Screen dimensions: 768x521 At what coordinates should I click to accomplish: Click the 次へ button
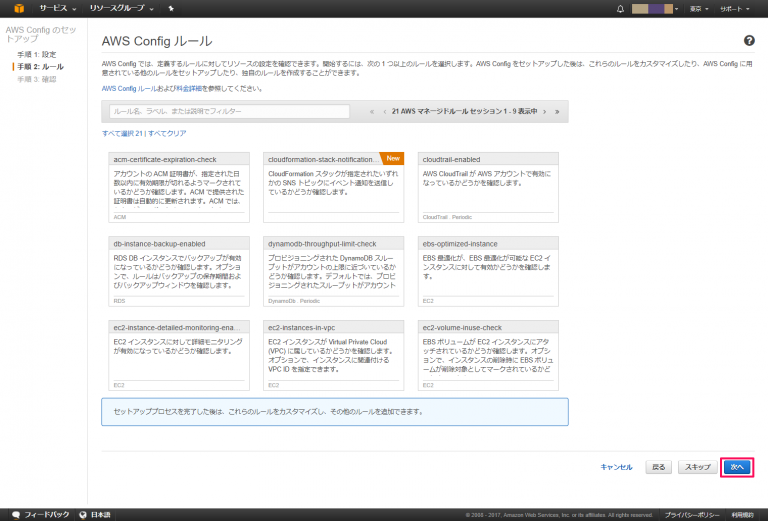(x=737, y=467)
